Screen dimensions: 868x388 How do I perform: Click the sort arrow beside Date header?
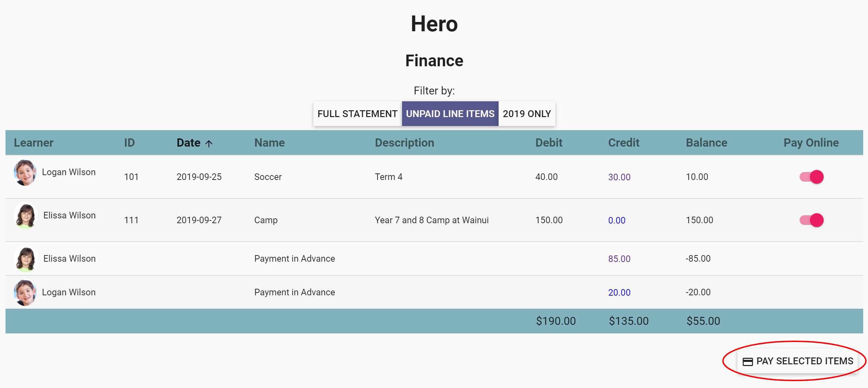(x=209, y=144)
